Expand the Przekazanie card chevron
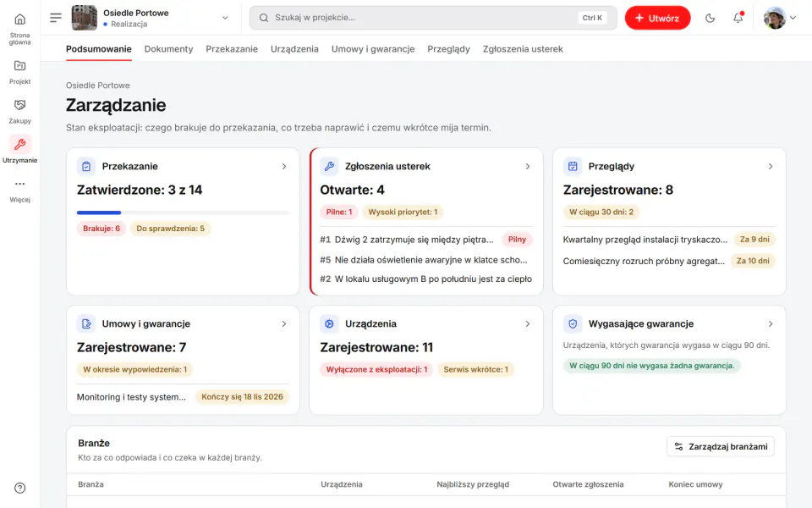Viewport: 812px width, 508px height. (284, 167)
